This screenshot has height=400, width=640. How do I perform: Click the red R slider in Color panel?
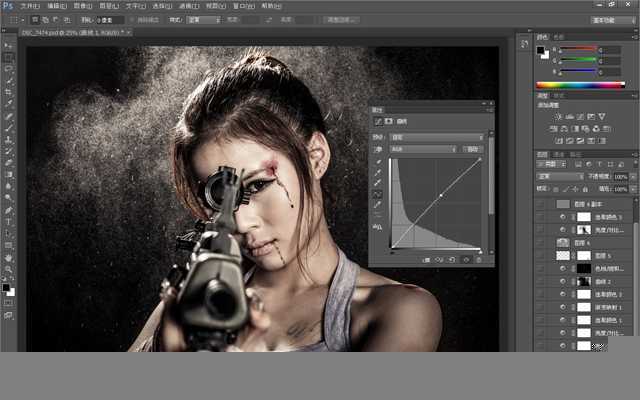(578, 49)
